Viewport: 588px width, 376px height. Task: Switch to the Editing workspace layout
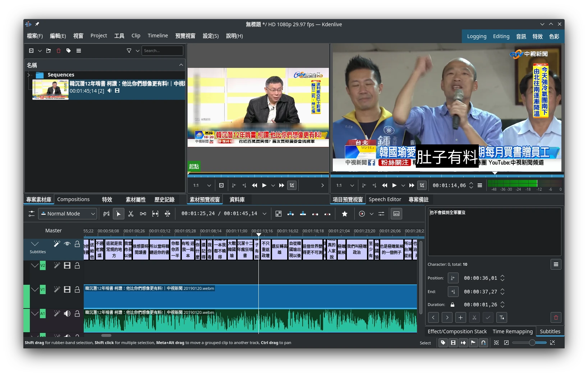point(501,36)
